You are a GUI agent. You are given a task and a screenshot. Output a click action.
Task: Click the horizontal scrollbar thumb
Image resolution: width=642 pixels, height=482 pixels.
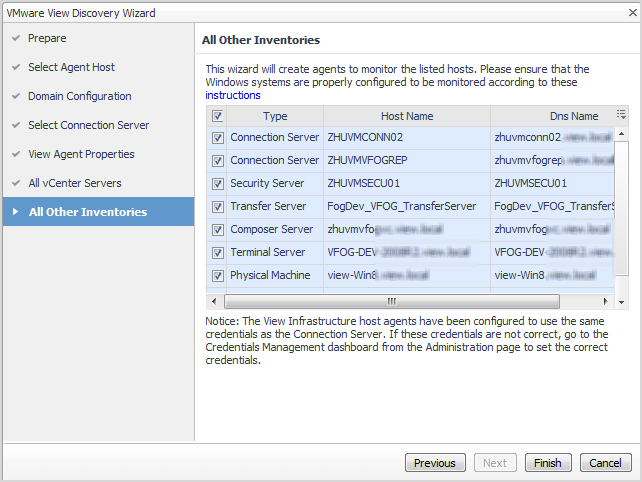[x=390, y=300]
